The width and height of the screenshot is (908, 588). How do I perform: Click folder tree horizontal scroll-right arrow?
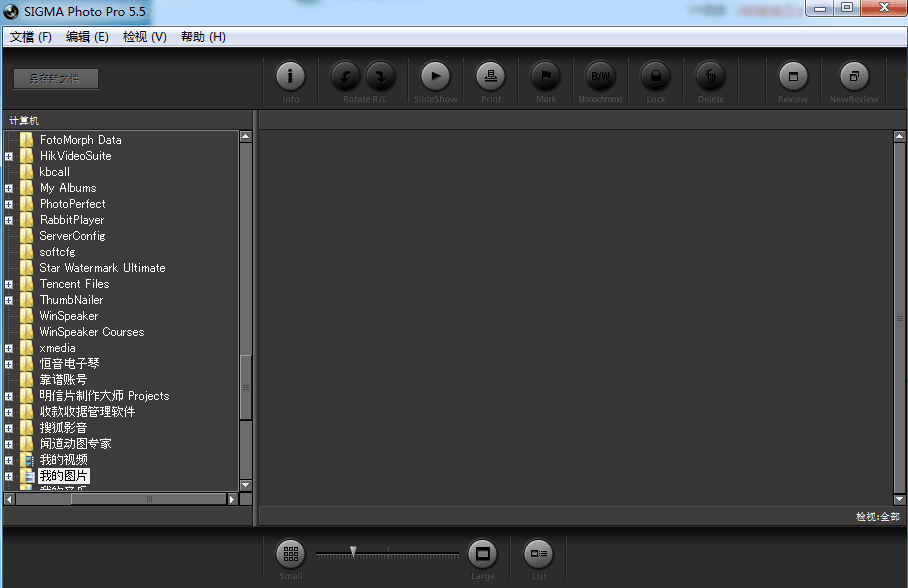click(232, 499)
